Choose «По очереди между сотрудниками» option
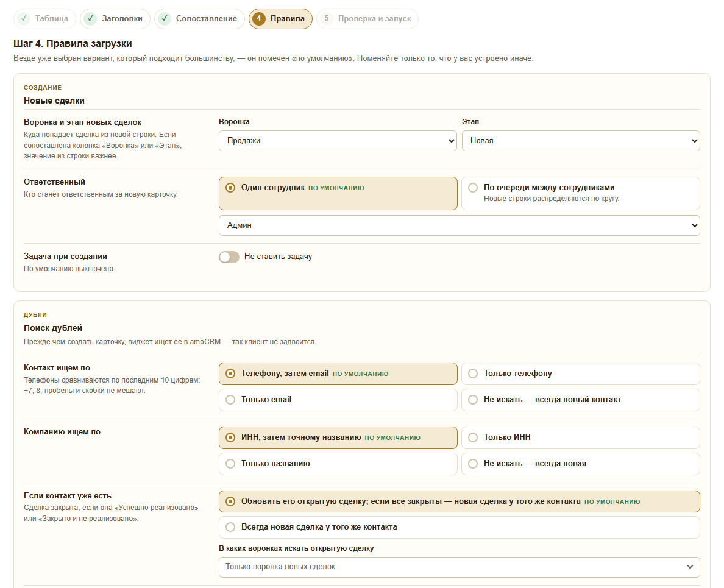The height and width of the screenshot is (588, 724). point(581,193)
